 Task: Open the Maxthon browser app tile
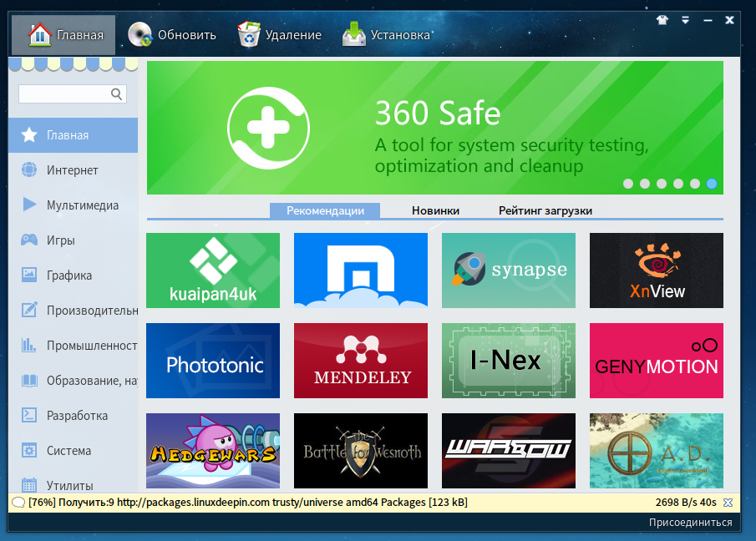[x=361, y=270]
